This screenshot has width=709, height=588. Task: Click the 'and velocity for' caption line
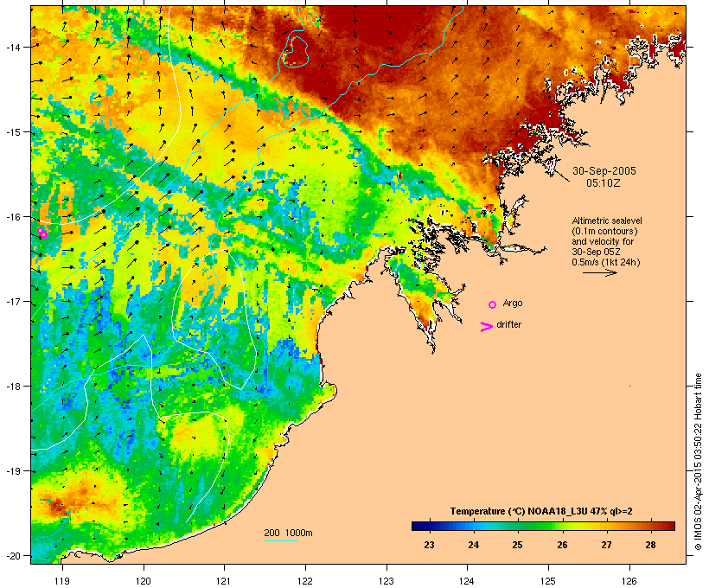[603, 241]
